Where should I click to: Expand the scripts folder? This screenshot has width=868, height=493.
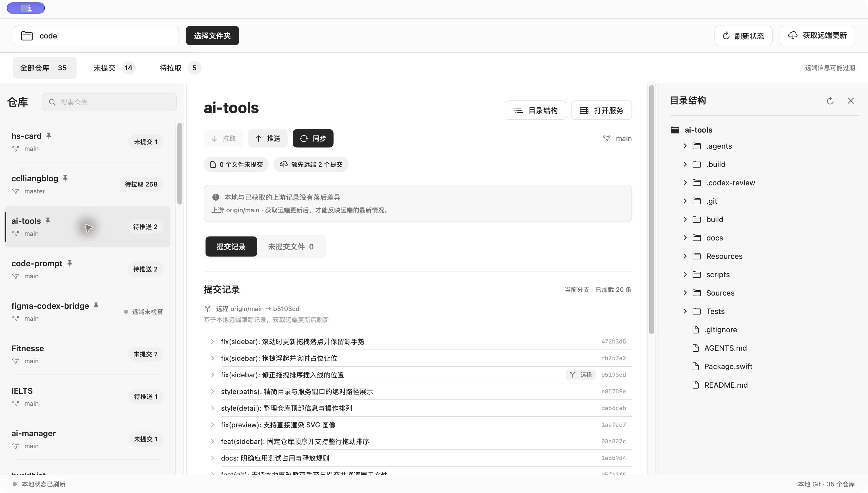685,275
